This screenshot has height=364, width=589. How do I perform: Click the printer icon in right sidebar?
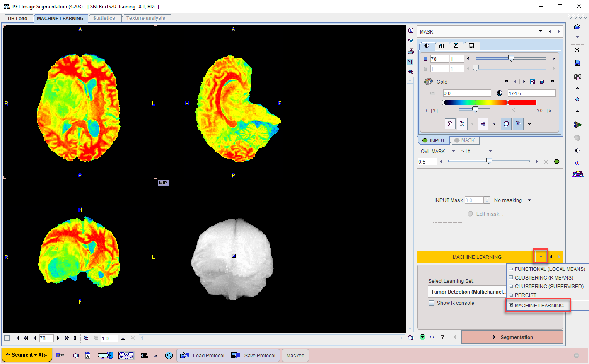coord(577,77)
